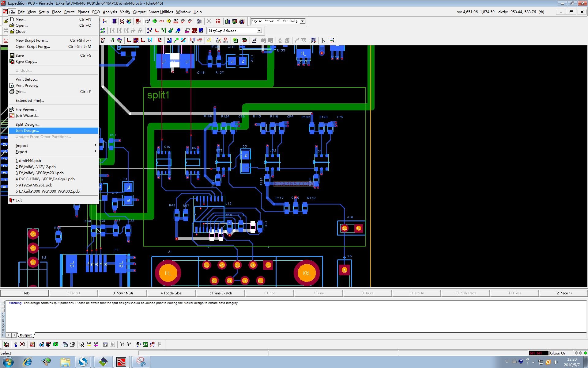Click the DRC batch check icon
This screenshot has width=588, height=368.
pos(175,21)
